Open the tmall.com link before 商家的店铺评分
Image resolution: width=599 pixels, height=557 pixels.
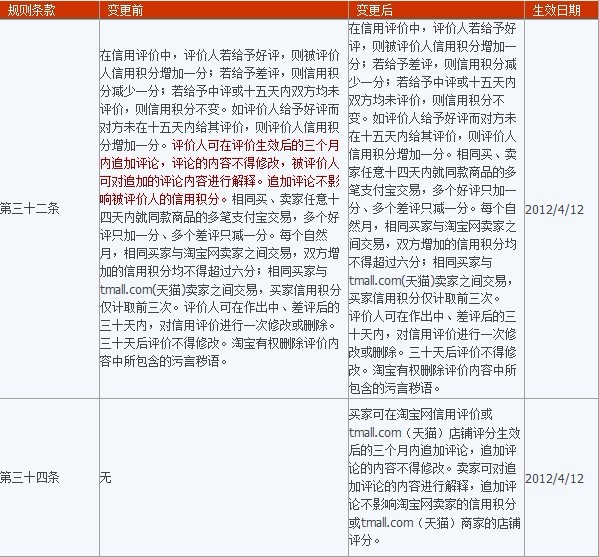(387, 522)
